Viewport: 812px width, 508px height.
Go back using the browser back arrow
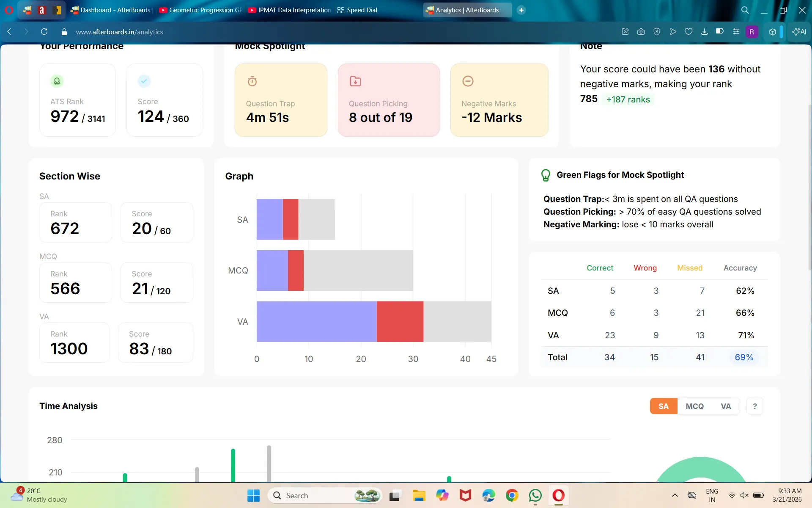(x=9, y=32)
